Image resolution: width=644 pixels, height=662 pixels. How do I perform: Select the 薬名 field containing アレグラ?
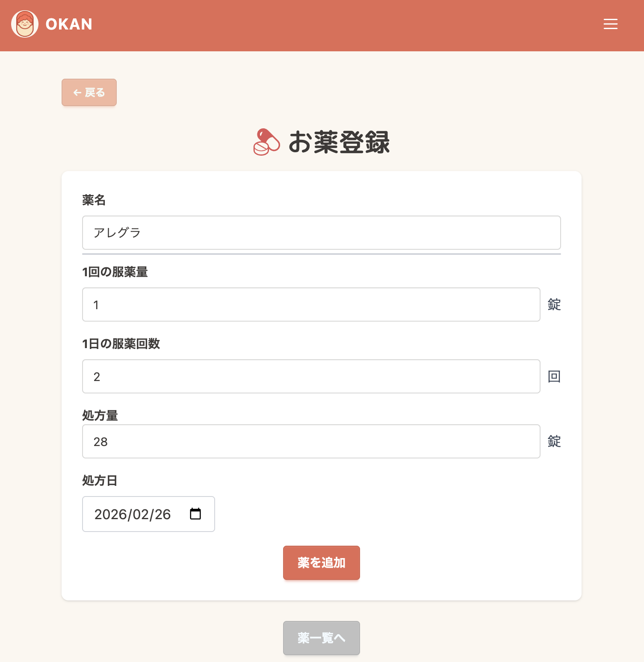click(321, 233)
